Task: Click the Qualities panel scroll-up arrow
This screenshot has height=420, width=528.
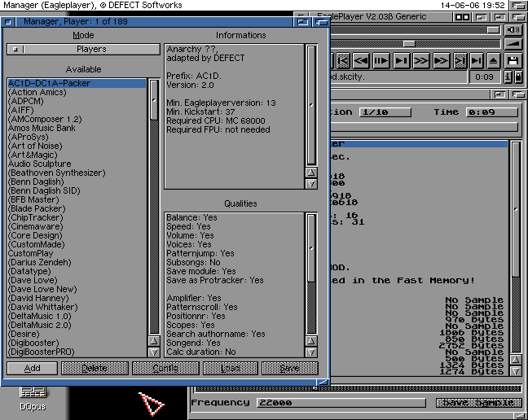Action: [x=311, y=341]
